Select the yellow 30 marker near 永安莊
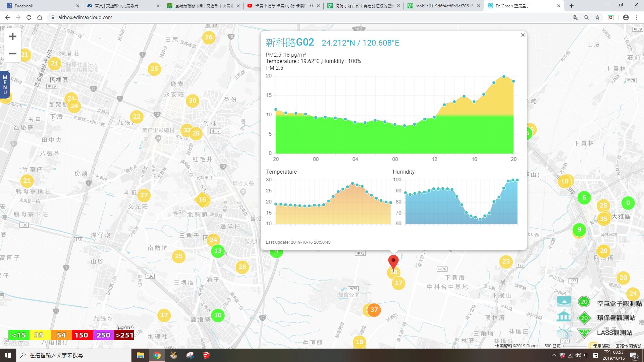Screen dimensions: 644x362 pyautogui.click(x=193, y=101)
